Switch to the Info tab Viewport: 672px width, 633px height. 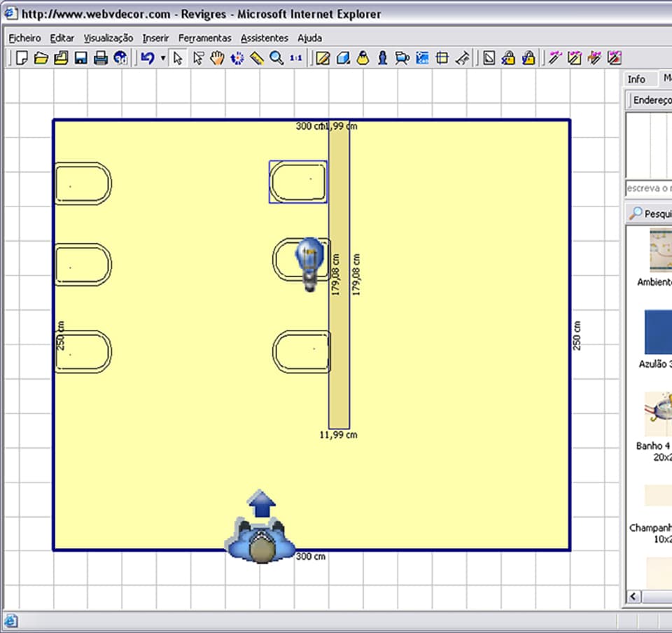pos(636,79)
